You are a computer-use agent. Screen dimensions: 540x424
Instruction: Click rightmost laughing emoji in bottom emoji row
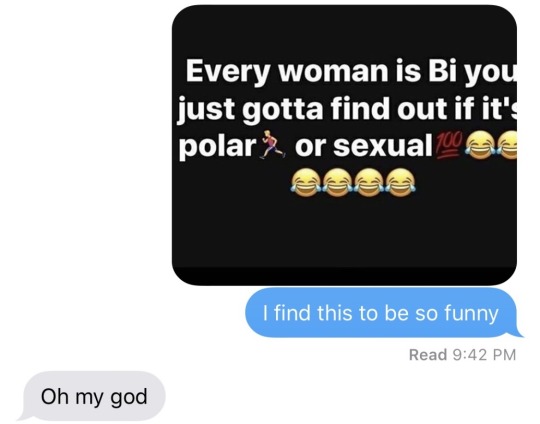[401, 182]
